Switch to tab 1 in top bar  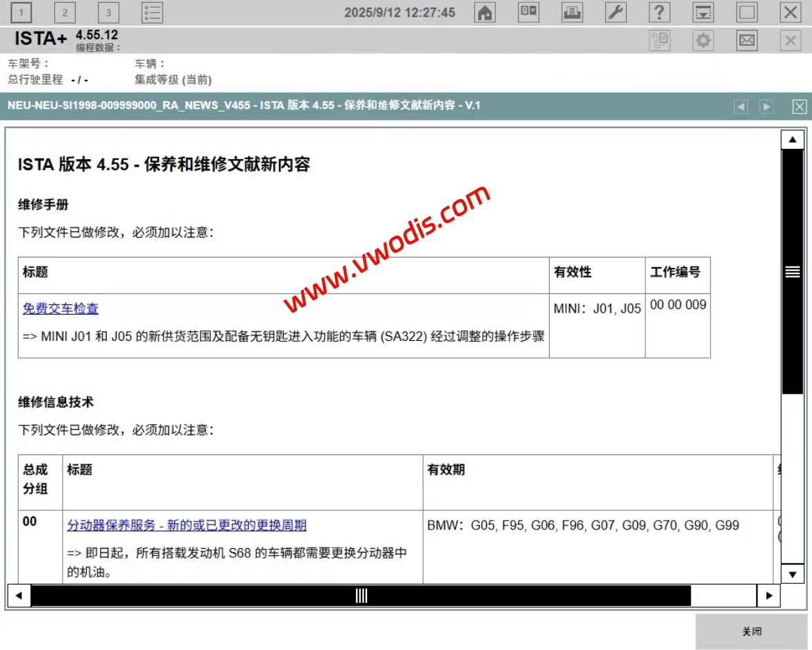pyautogui.click(x=21, y=12)
